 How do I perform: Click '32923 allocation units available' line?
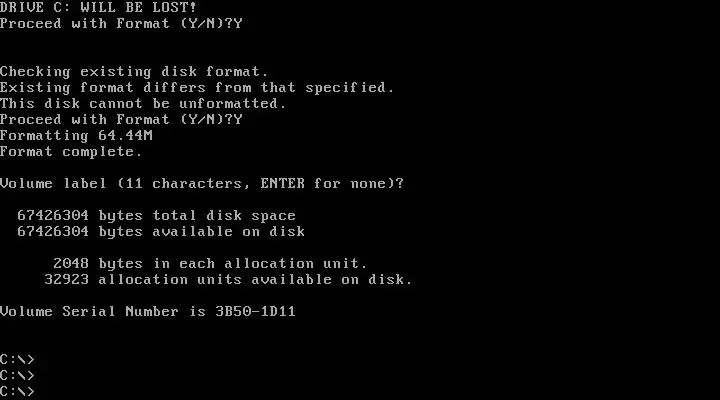click(x=228, y=280)
